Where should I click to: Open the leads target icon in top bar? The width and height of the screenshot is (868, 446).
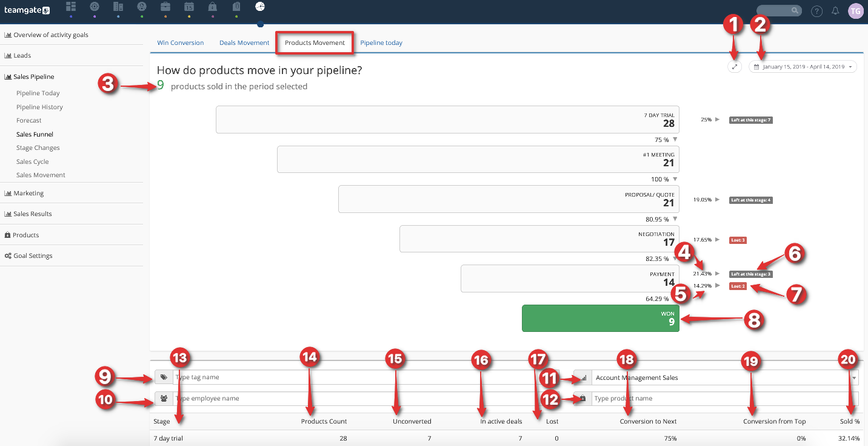pos(94,7)
